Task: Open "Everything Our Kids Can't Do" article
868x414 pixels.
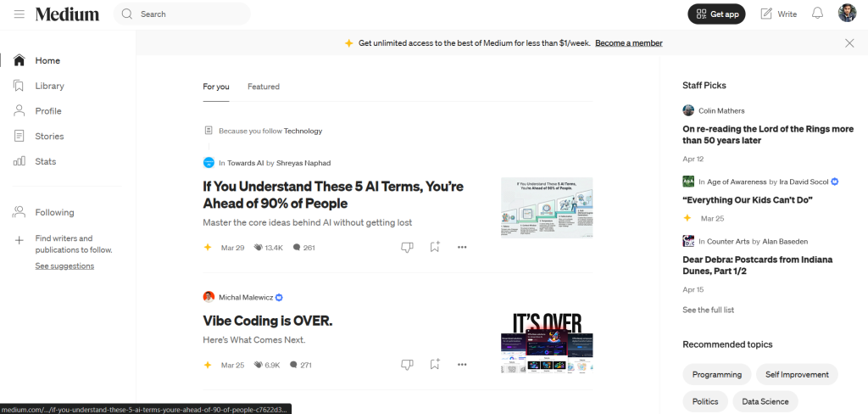Action: (748, 200)
